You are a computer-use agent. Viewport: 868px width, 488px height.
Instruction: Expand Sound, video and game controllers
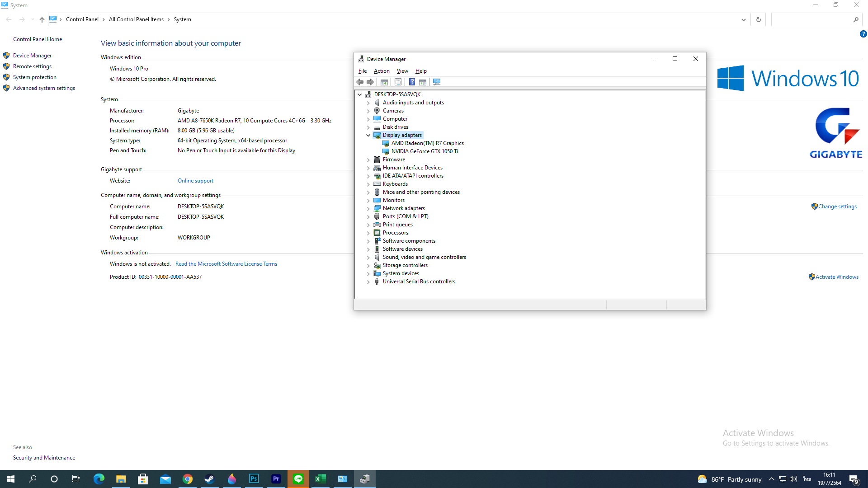coord(368,257)
